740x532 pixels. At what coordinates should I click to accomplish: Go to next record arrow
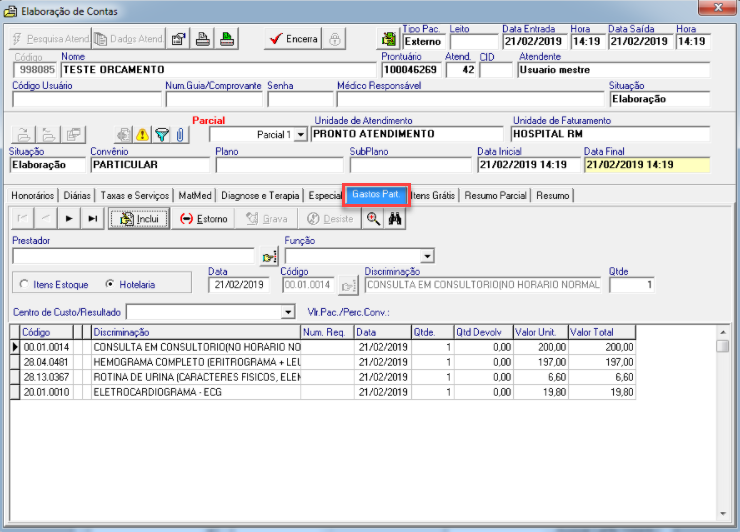click(x=69, y=219)
